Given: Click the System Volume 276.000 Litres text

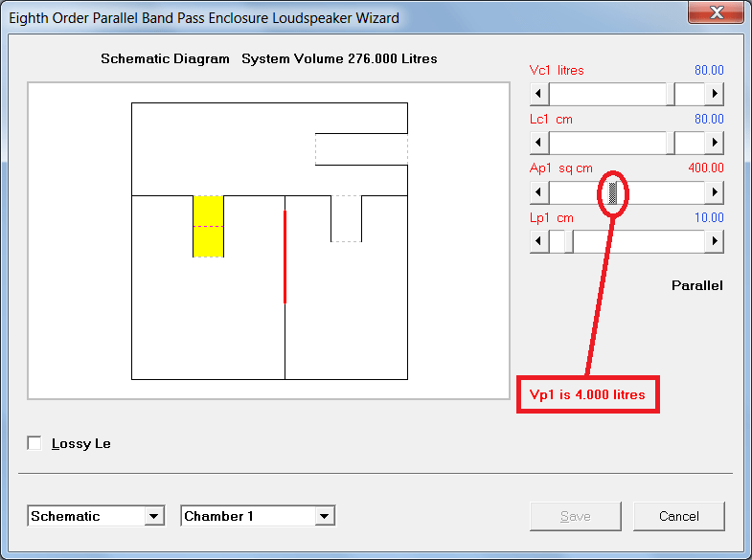Looking at the screenshot, I should click(339, 59).
